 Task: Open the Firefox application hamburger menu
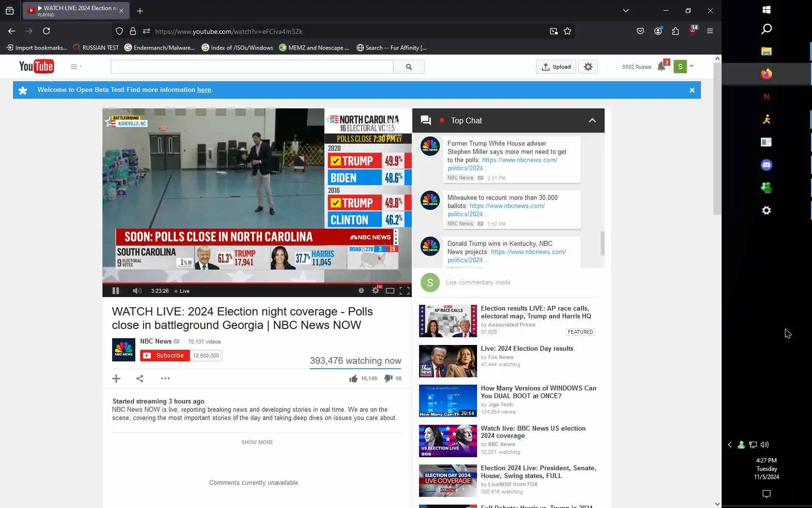pyautogui.click(x=710, y=31)
